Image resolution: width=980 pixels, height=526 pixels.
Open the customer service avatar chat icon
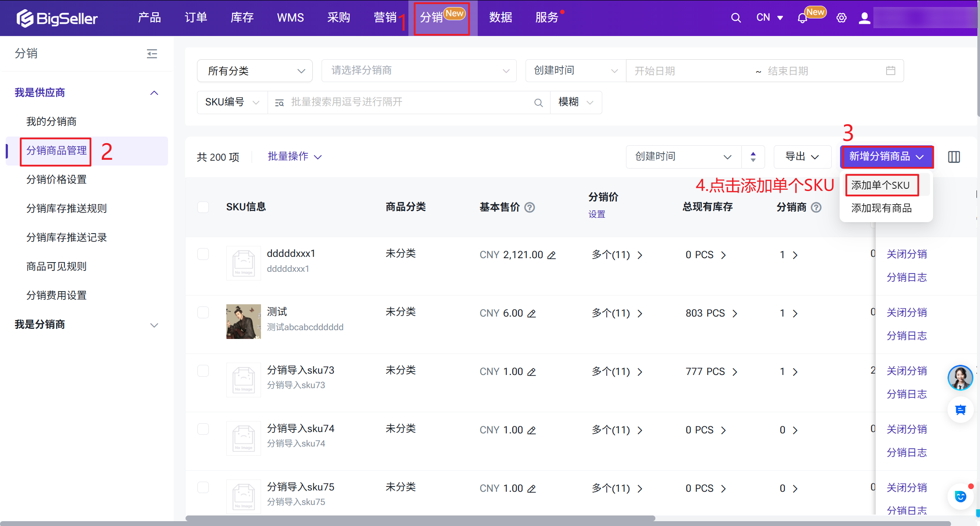[x=960, y=378]
